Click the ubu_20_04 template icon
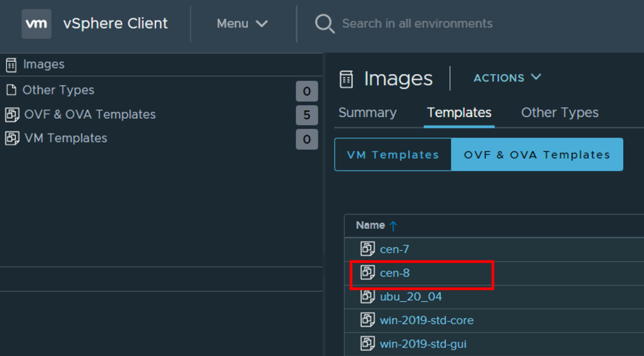The width and height of the screenshot is (644, 356). [367, 296]
